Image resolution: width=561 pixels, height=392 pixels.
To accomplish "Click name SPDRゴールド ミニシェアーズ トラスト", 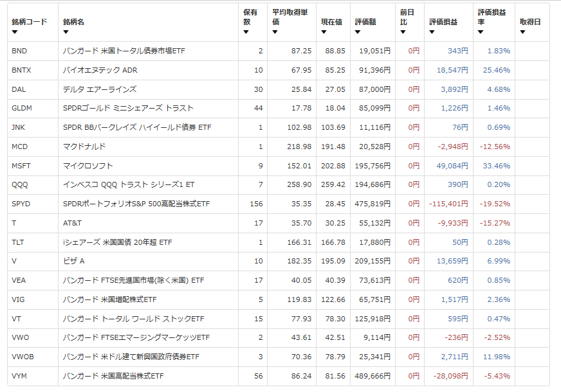I will [128, 108].
